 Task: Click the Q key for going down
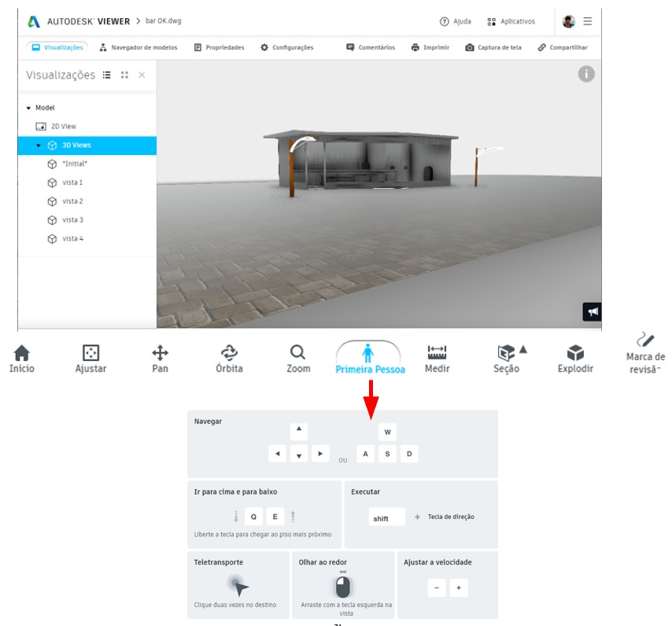[253, 517]
